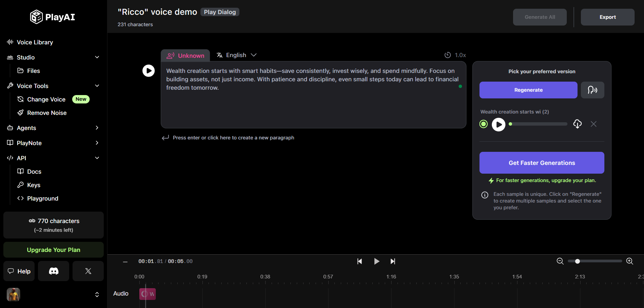Open the Help chat button

point(19,271)
